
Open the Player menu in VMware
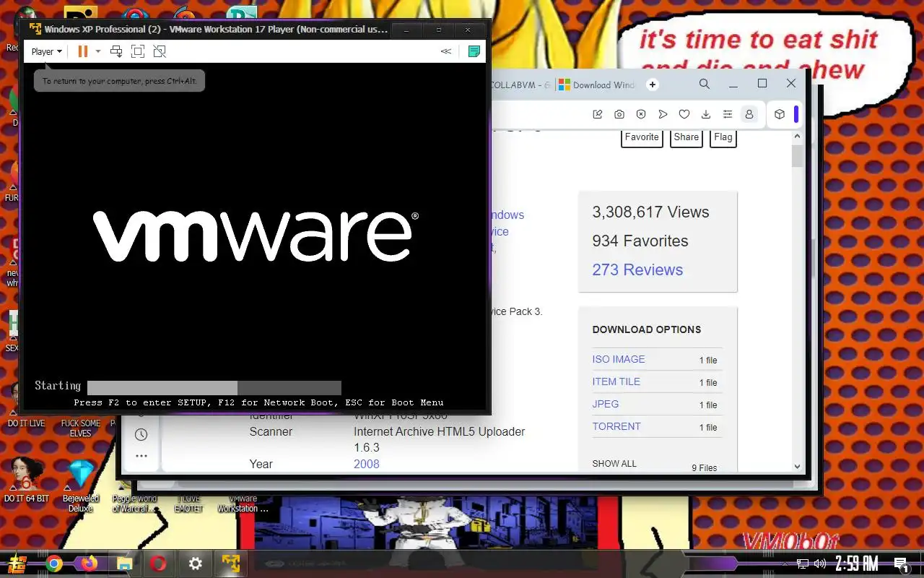pyautogui.click(x=47, y=51)
